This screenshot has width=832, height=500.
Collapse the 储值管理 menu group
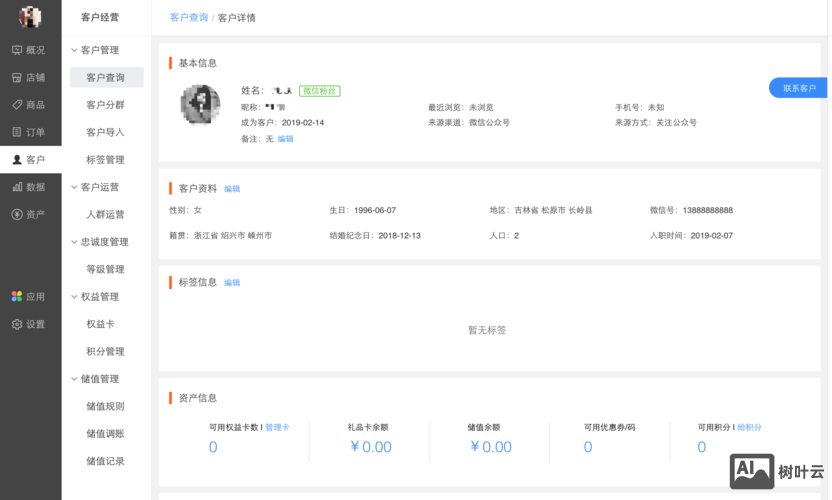74,379
